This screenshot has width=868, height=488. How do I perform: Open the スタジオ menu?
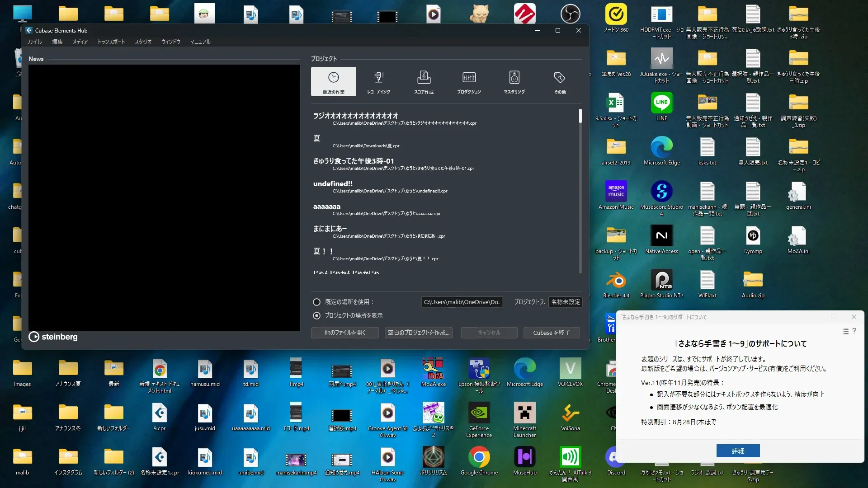click(143, 42)
